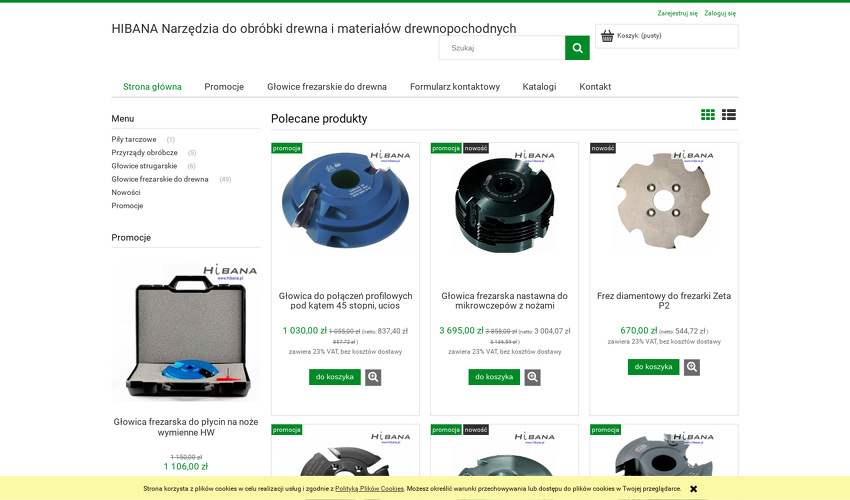The width and height of the screenshot is (850, 500).
Task: Click the green search magnifier button
Action: pos(577,48)
